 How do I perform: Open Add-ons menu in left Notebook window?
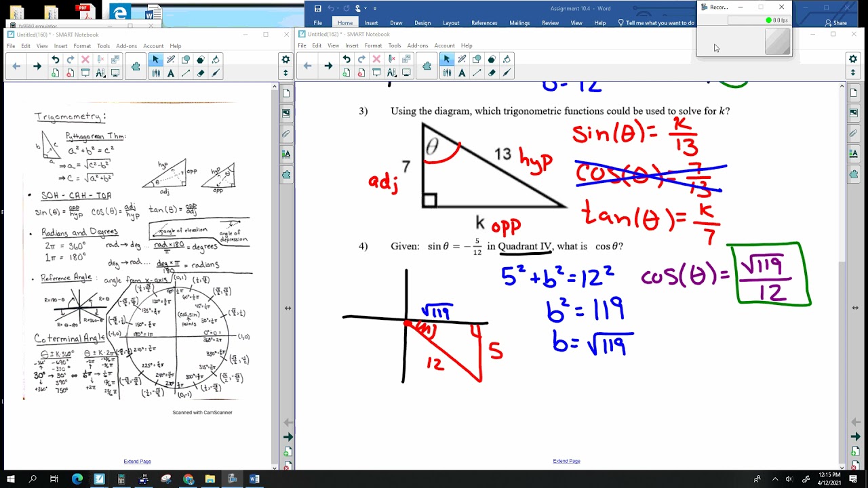(x=126, y=46)
